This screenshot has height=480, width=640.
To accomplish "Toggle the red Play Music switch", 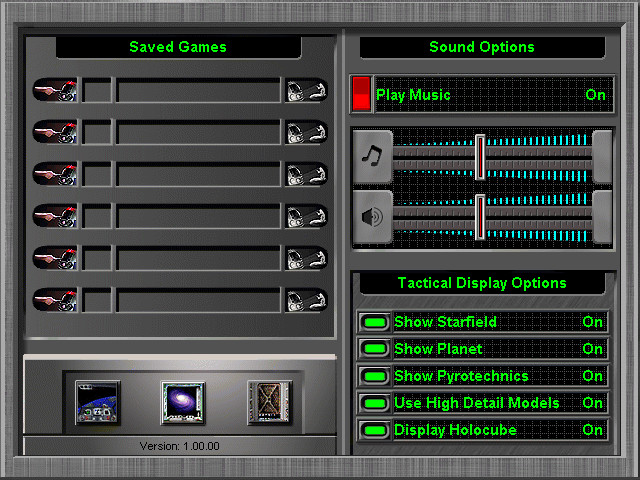I will (x=361, y=94).
